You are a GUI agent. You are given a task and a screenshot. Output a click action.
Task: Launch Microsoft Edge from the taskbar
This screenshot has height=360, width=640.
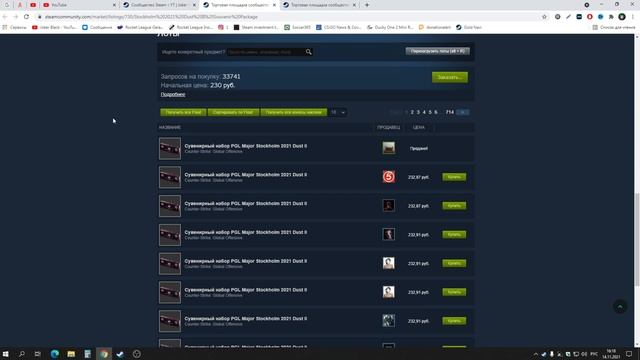tap(55, 354)
